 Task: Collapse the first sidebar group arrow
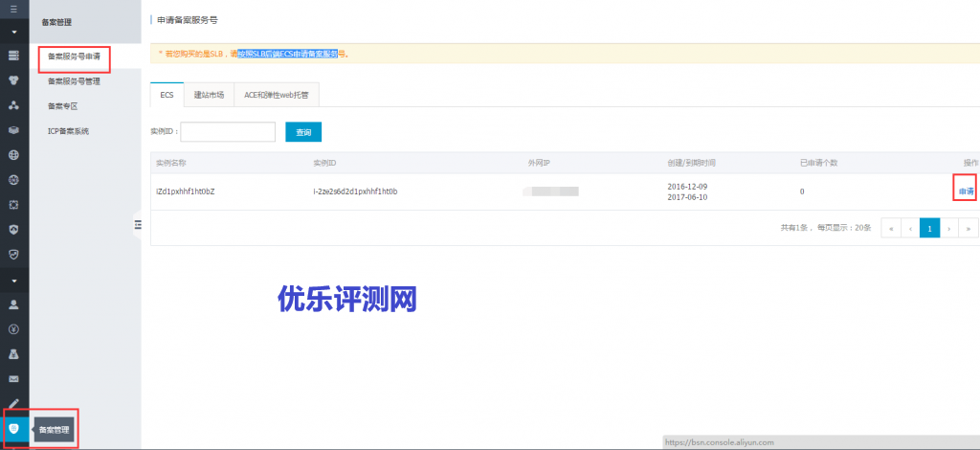pyautogui.click(x=13, y=32)
